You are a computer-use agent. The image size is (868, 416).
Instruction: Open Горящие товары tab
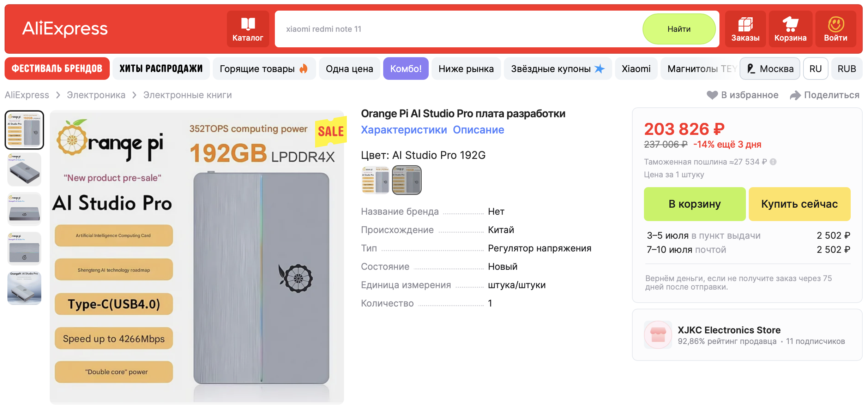point(264,69)
